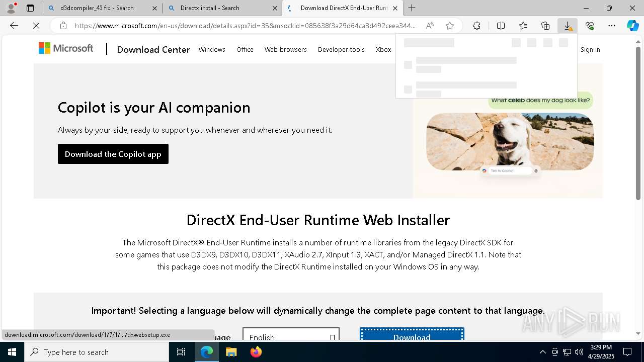Toggle Split screen icon

(501, 26)
